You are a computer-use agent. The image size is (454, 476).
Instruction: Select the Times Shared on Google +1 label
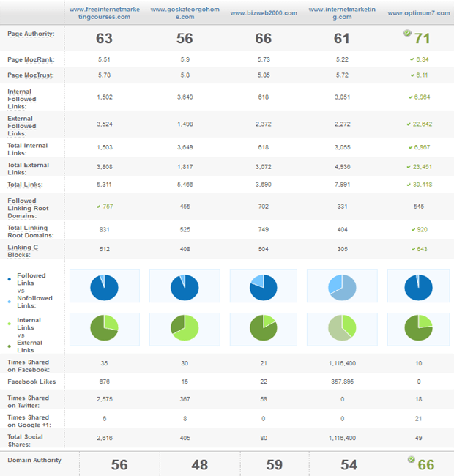(x=29, y=421)
